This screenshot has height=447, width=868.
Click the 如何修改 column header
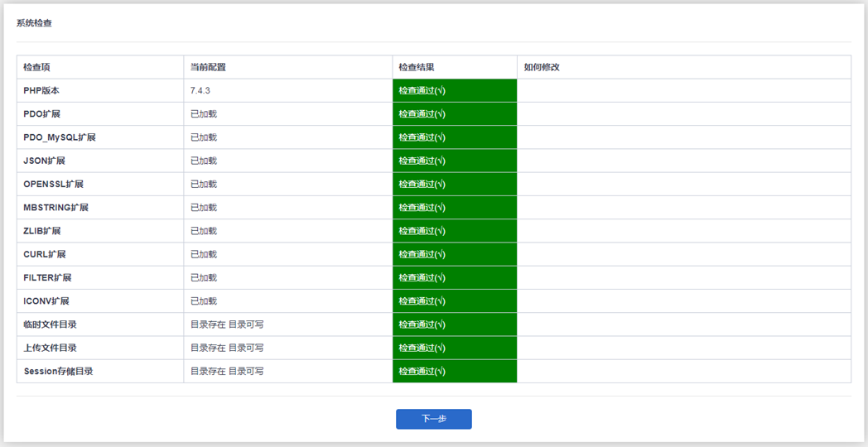pos(542,67)
